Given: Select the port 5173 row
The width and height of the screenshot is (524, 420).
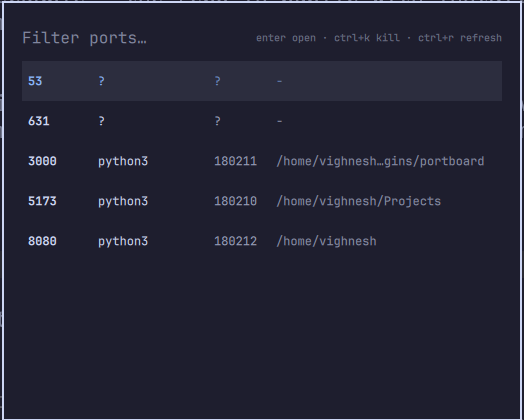Looking at the screenshot, I should [x=262, y=201].
